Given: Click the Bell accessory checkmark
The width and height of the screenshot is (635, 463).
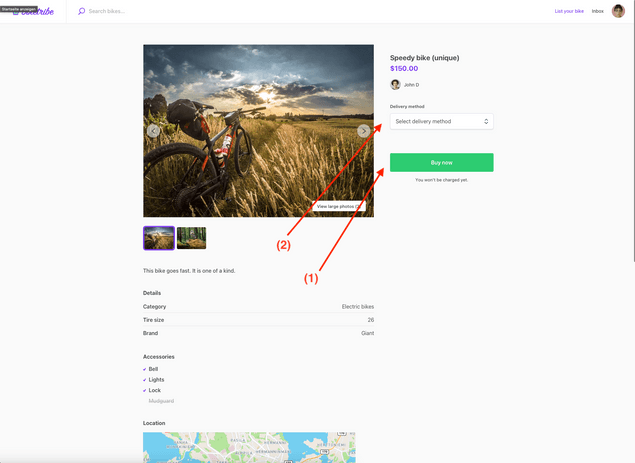Looking at the screenshot, I should tap(145, 369).
